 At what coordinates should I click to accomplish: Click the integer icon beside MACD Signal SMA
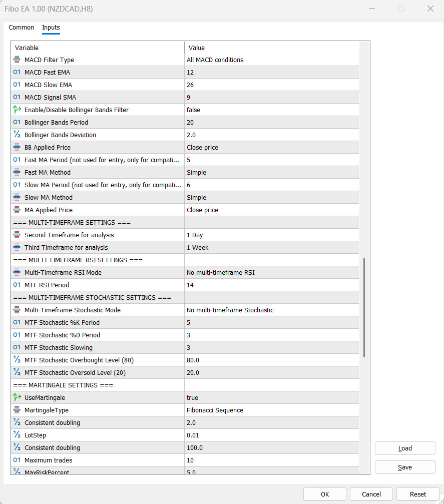pyautogui.click(x=17, y=97)
